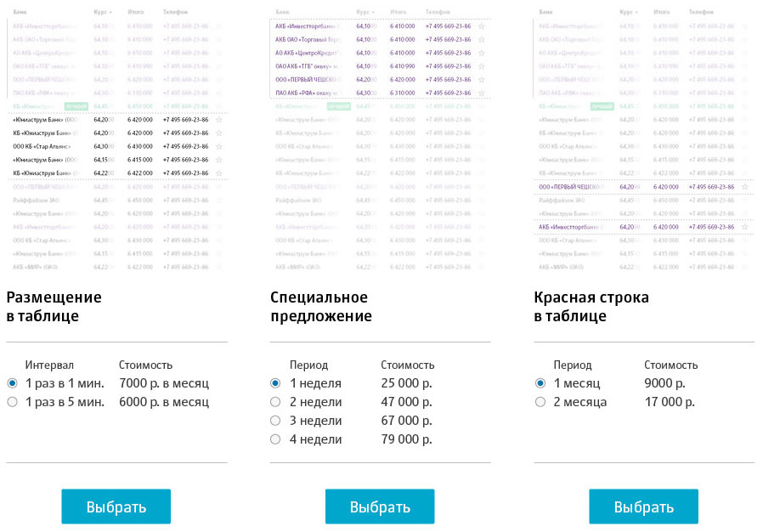
Task: Select the «1 раз в 5 мин.» interval
Action: click(12, 402)
